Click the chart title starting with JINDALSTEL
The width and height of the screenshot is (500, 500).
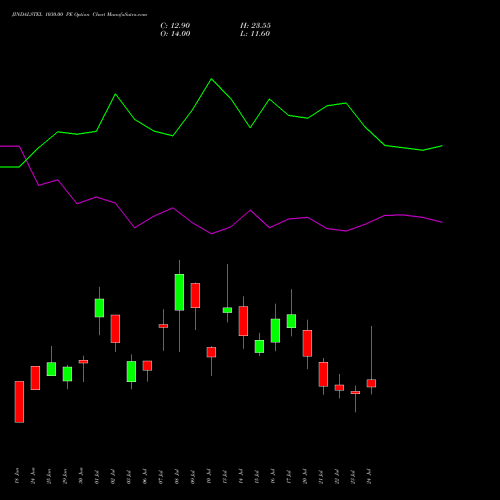tap(79, 15)
